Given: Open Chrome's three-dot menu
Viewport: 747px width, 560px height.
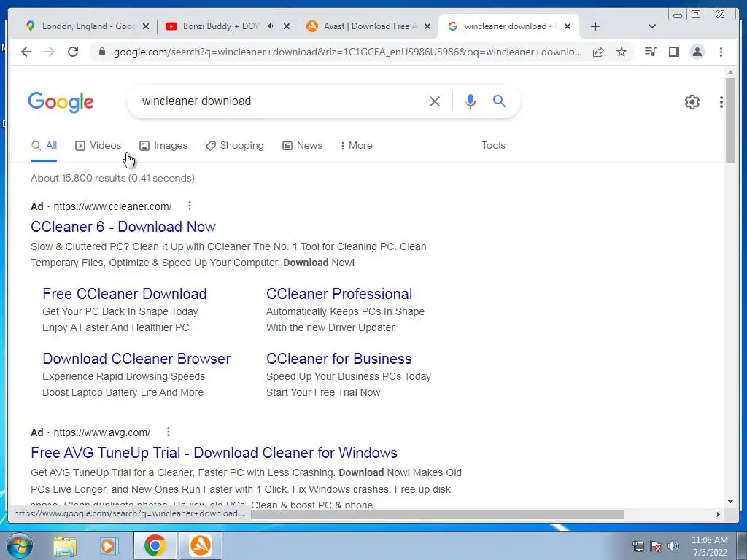Looking at the screenshot, I should coord(721,52).
